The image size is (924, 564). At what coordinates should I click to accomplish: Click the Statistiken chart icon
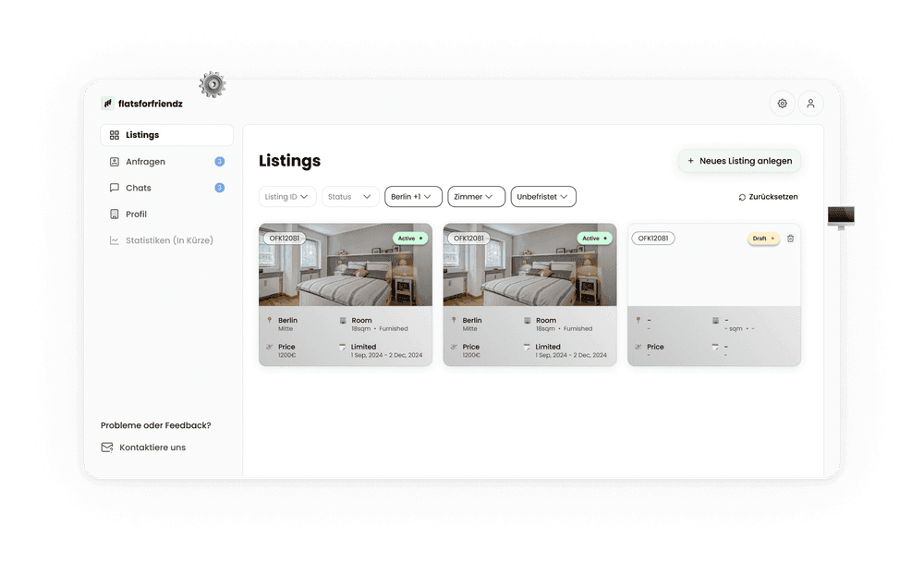[115, 240]
